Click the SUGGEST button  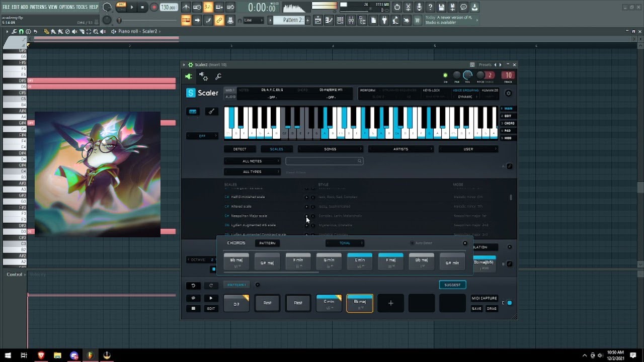click(x=452, y=285)
